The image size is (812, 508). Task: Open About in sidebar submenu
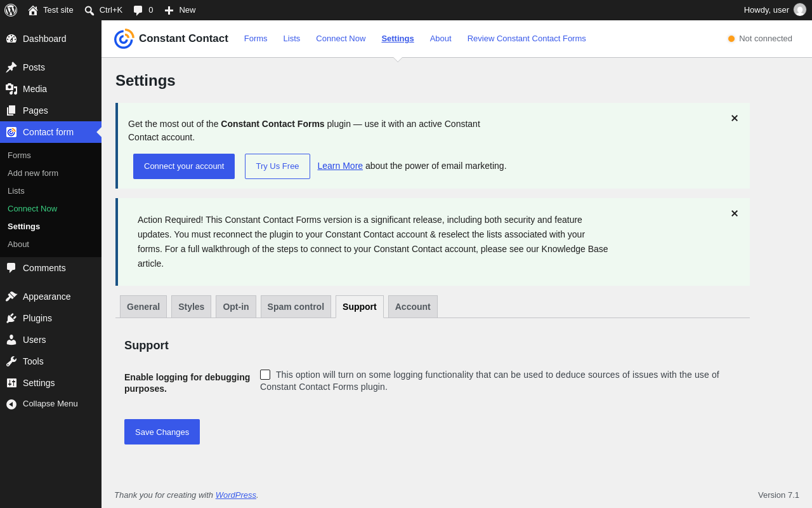pyautogui.click(x=18, y=244)
